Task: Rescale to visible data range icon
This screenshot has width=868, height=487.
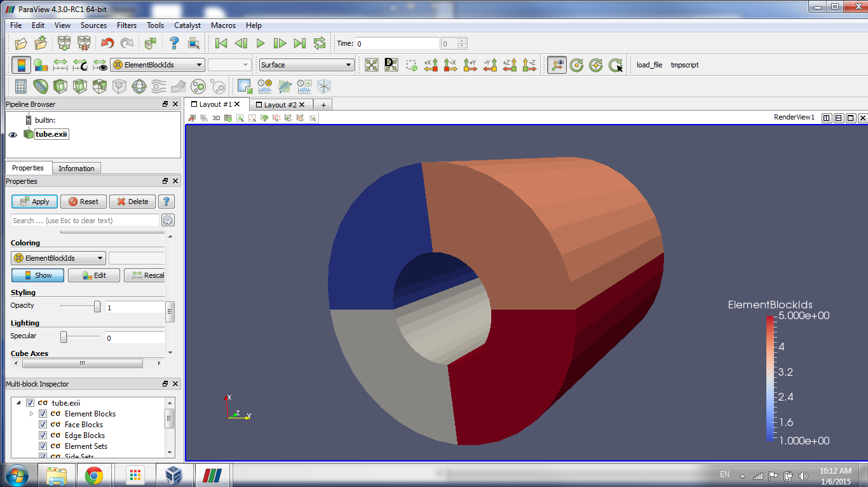Action: point(100,65)
